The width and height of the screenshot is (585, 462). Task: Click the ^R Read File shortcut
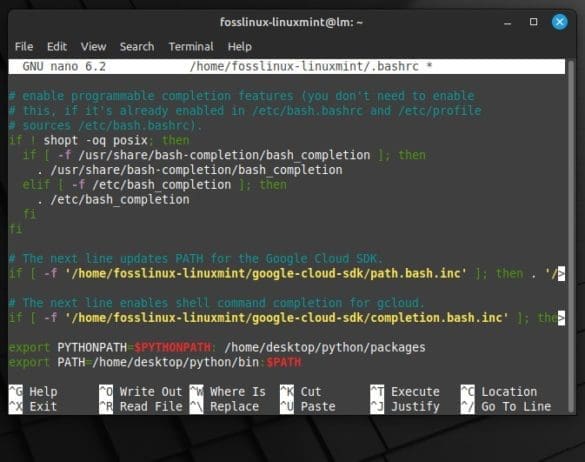[x=141, y=407]
